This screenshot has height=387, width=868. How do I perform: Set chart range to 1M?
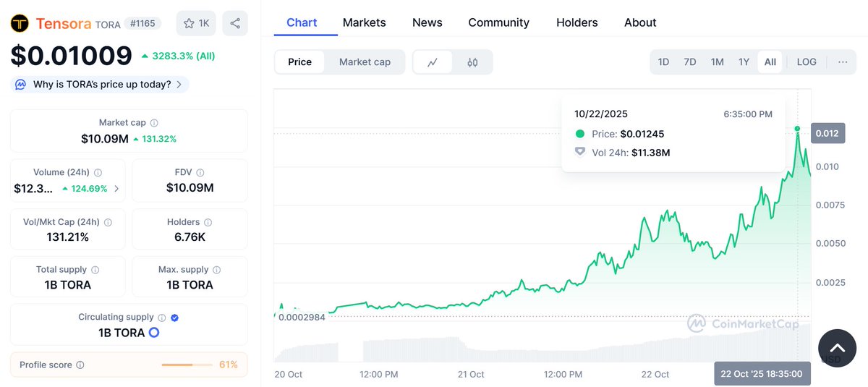click(x=717, y=62)
